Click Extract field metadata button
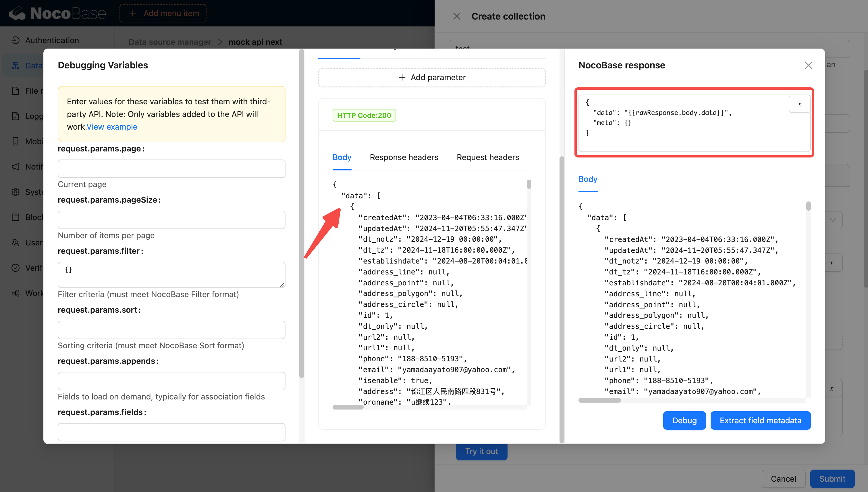Screen dimensions: 868x492 (x=760, y=420)
